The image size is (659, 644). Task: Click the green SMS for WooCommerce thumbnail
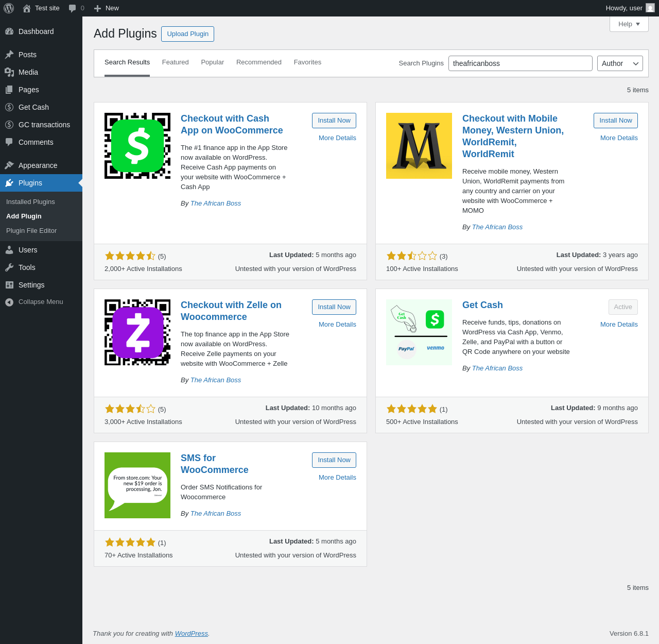[137, 485]
